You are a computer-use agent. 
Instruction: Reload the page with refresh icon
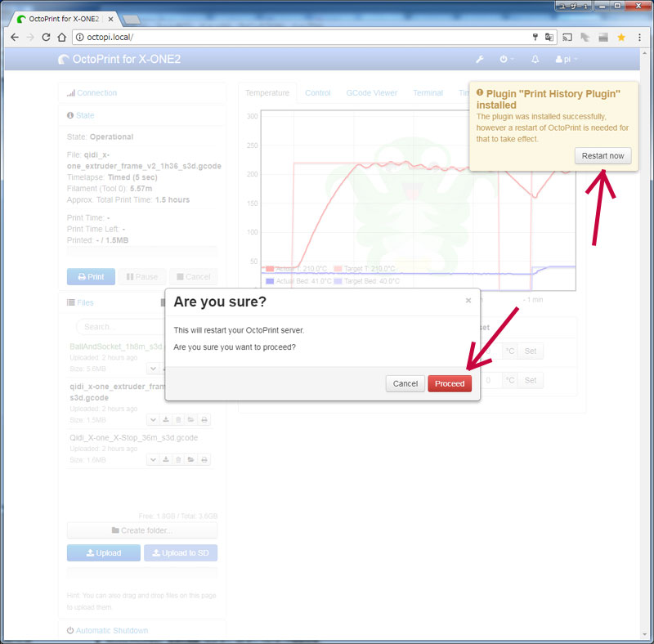coord(46,37)
